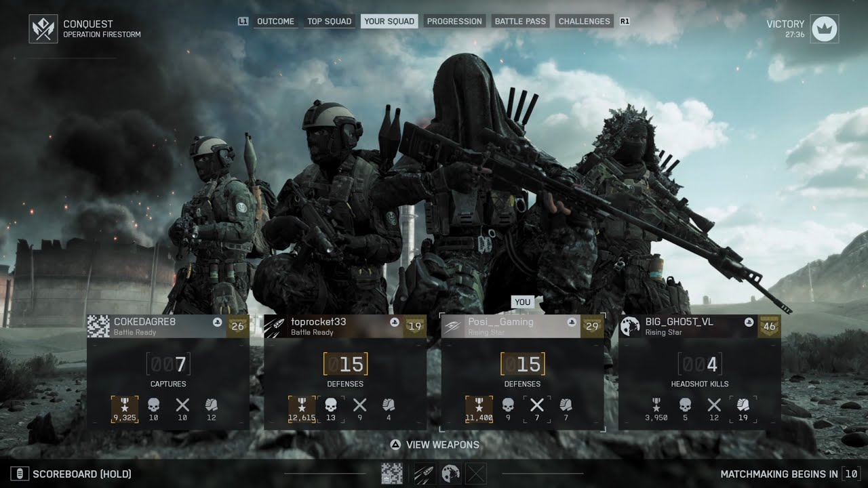Click toprocket33 rank badge 19

[414, 326]
